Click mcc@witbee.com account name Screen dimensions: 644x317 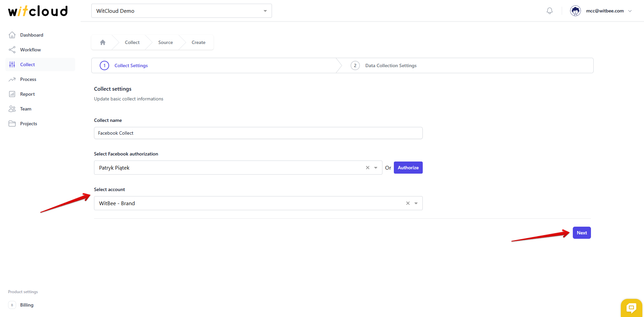pyautogui.click(x=605, y=11)
